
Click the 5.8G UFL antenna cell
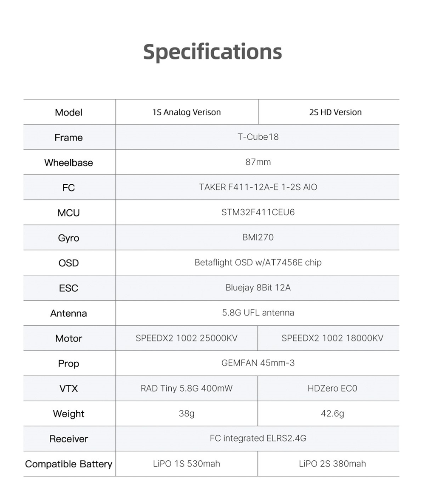tap(258, 313)
